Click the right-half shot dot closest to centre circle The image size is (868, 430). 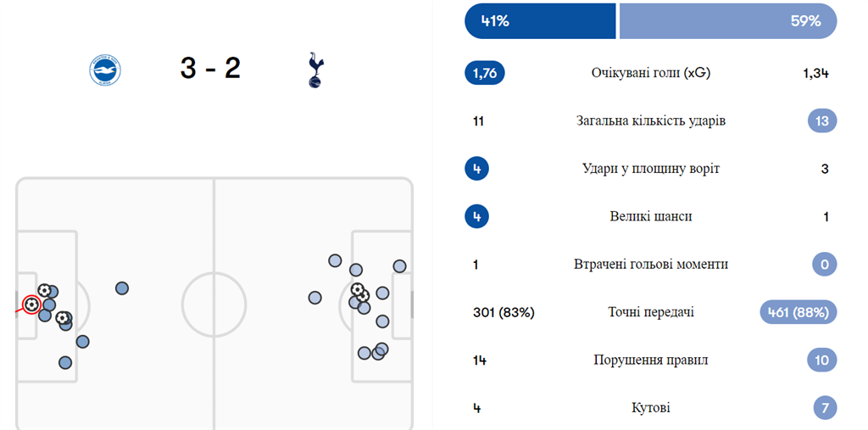[315, 298]
